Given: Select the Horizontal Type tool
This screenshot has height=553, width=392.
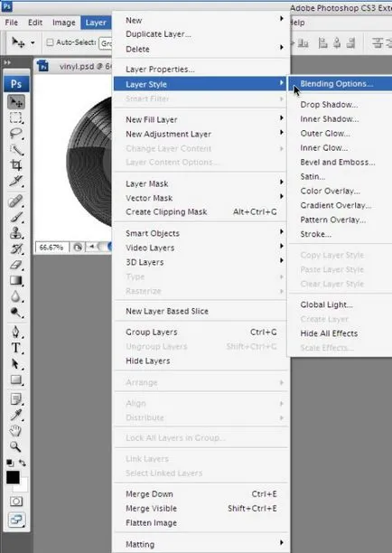Looking at the screenshot, I should 16,348.
